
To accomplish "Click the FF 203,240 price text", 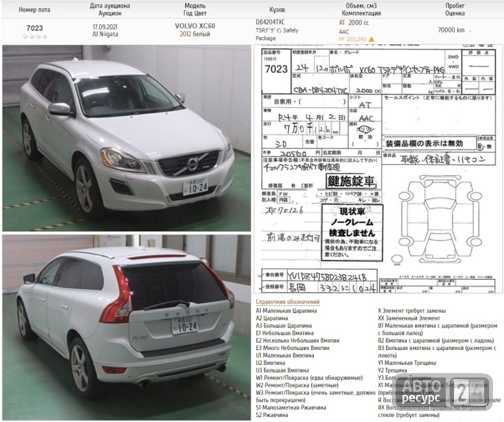I will 352,39.
